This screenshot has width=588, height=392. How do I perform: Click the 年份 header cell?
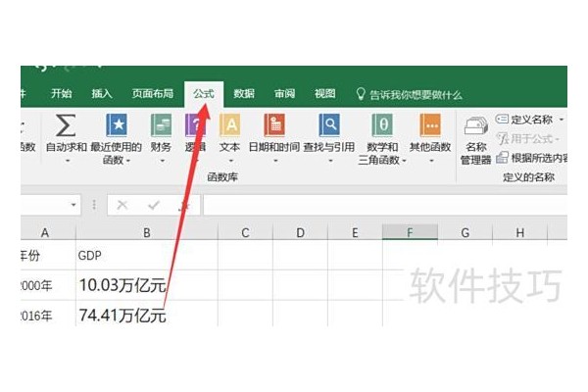click(x=48, y=256)
